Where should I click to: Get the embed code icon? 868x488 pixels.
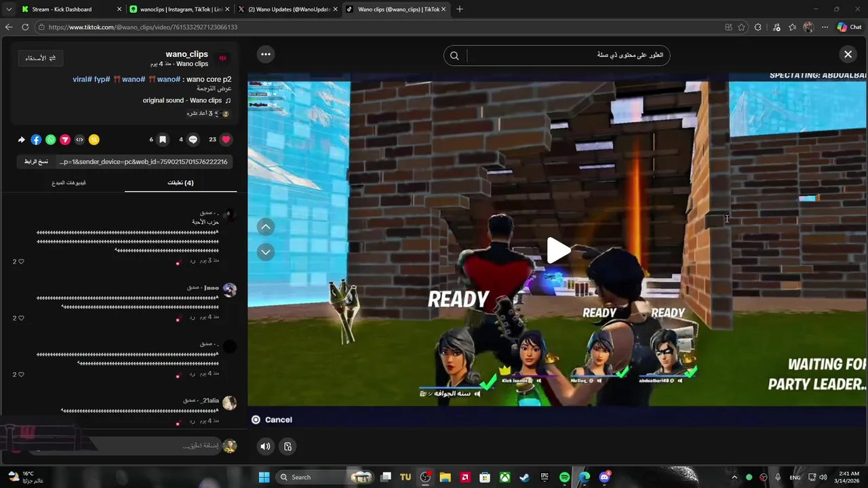click(79, 140)
